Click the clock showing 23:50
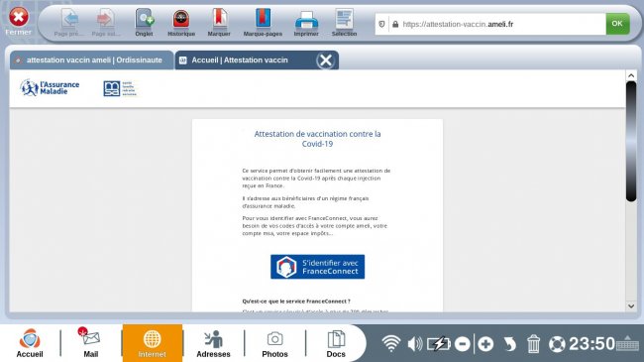The width and height of the screenshot is (644, 362). pyautogui.click(x=591, y=344)
